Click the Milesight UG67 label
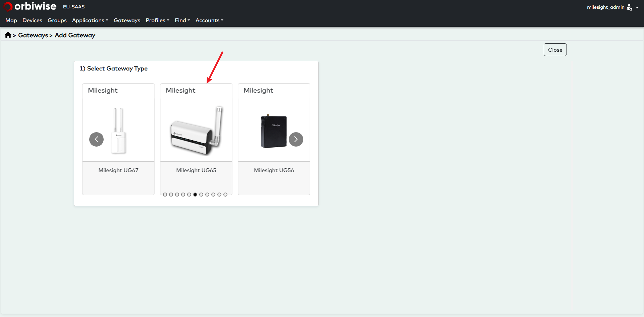Screen dimensions: 644x317 pos(118,170)
